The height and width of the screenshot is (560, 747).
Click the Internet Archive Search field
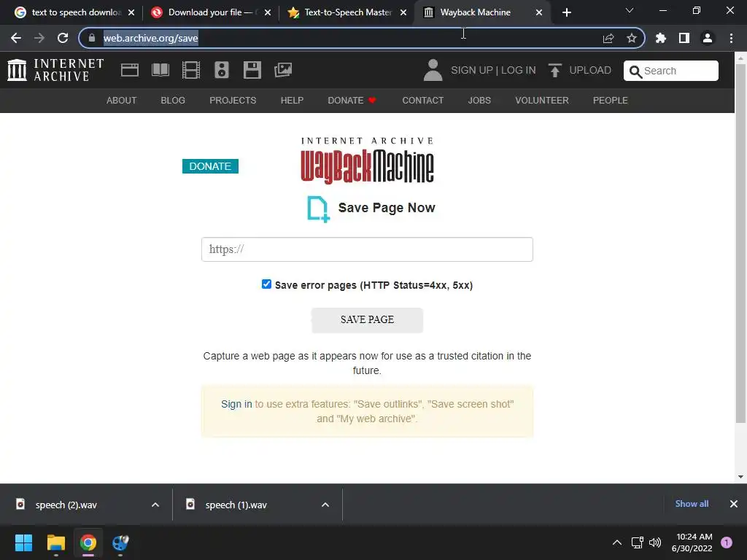[x=671, y=71]
